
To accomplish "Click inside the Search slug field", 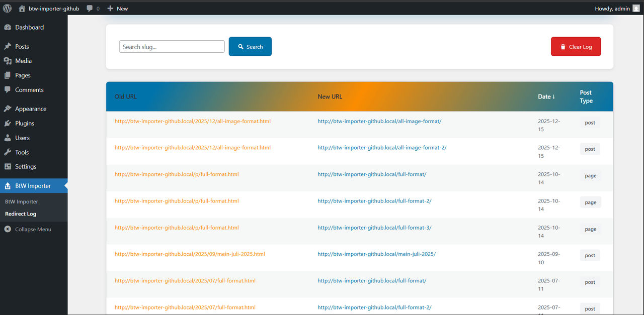I will [x=172, y=46].
